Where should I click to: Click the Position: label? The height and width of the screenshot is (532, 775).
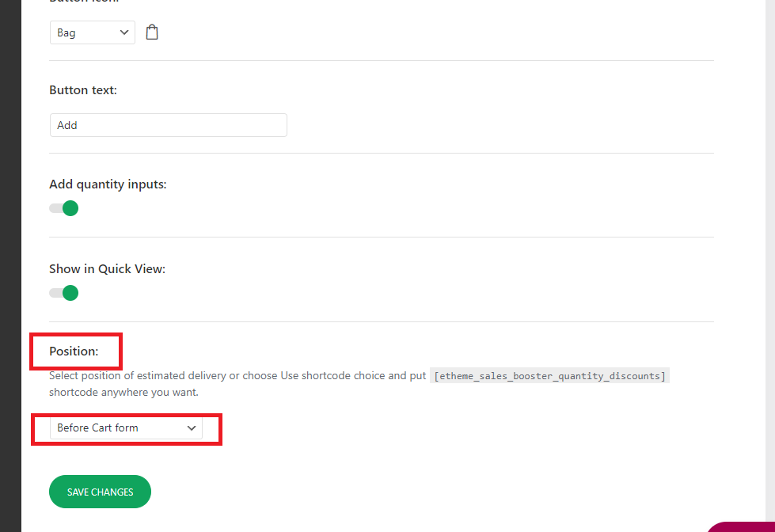point(74,351)
